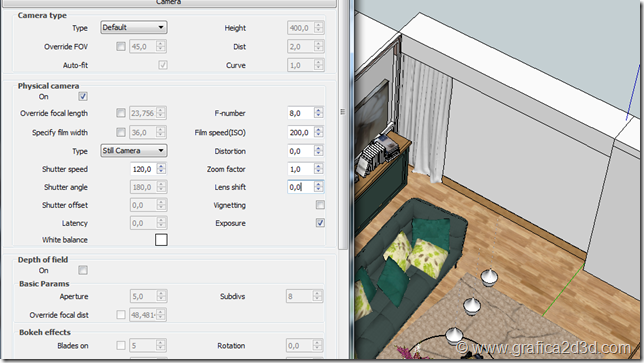Collapse the Camera rollout header bar
This screenshot has width=644, height=363.
[168, 3]
